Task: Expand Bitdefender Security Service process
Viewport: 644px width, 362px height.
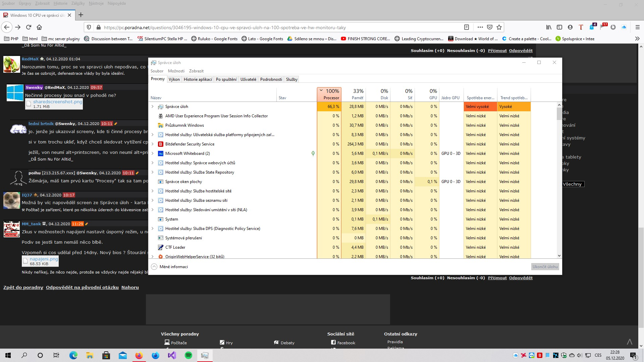Action: click(153, 144)
